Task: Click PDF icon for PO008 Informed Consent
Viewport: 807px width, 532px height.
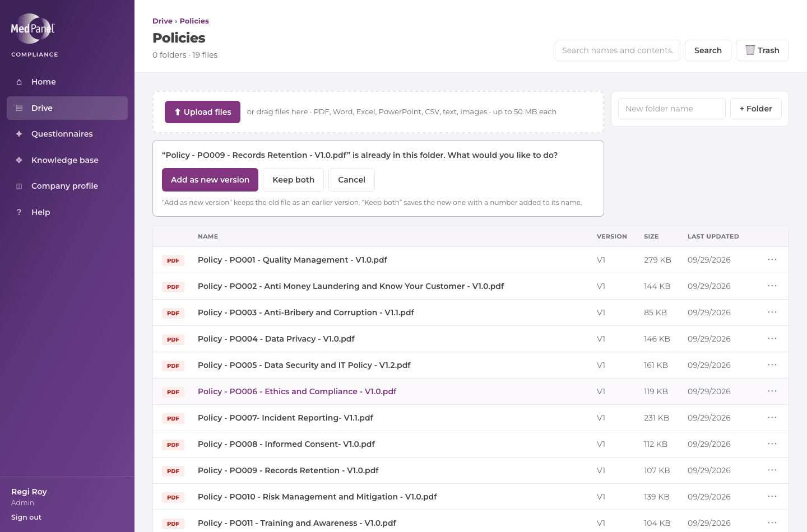Action: pos(173,445)
